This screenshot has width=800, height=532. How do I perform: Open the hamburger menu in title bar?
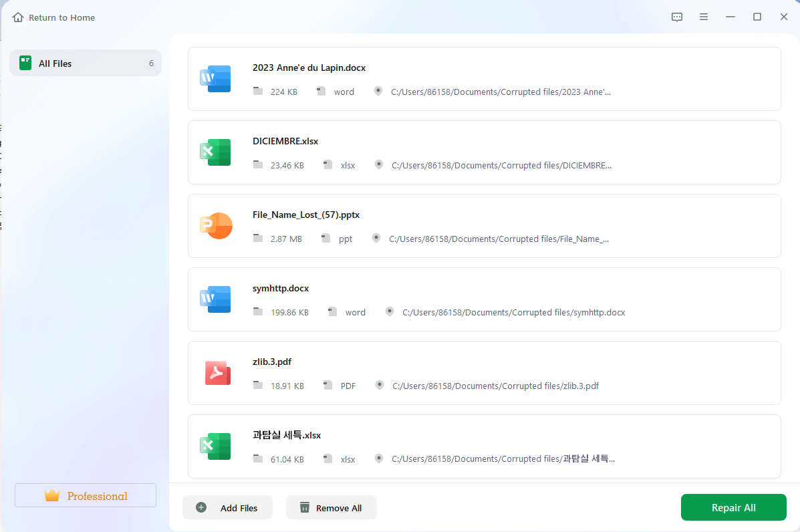click(704, 17)
